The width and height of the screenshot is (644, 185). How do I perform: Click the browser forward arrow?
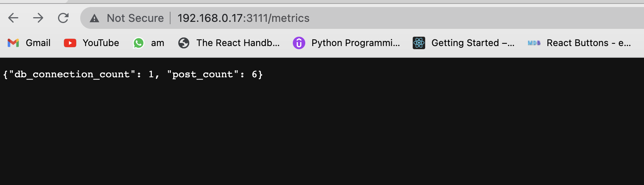coord(38,18)
